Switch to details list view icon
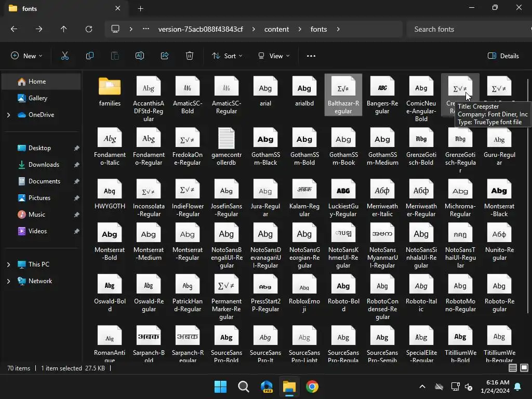Screen dimensions: 532x399 [513, 368]
